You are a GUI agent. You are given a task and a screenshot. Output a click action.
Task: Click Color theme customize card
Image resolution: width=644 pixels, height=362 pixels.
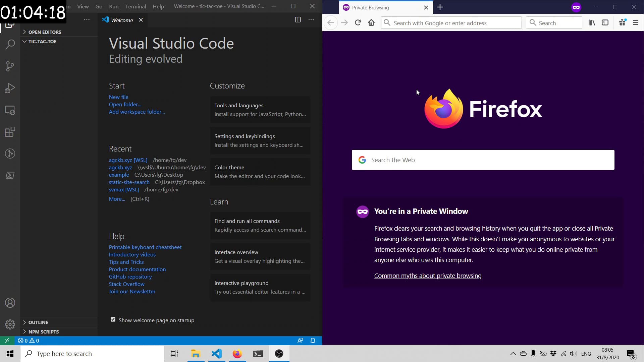(x=260, y=172)
